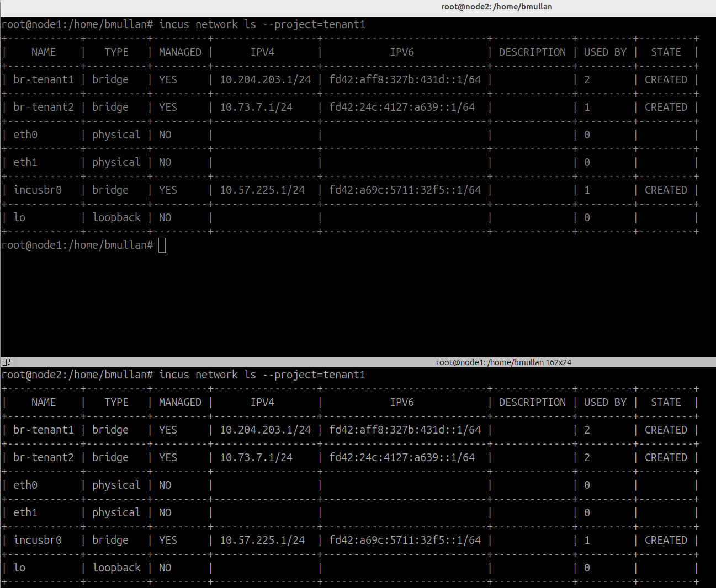716x588 pixels.
Task: Click fd42:24c:4127:a639::1/64 in node1 output
Action: (402, 107)
